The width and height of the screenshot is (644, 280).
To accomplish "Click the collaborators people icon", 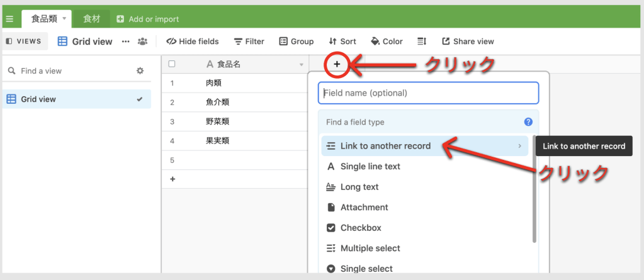I will point(143,42).
